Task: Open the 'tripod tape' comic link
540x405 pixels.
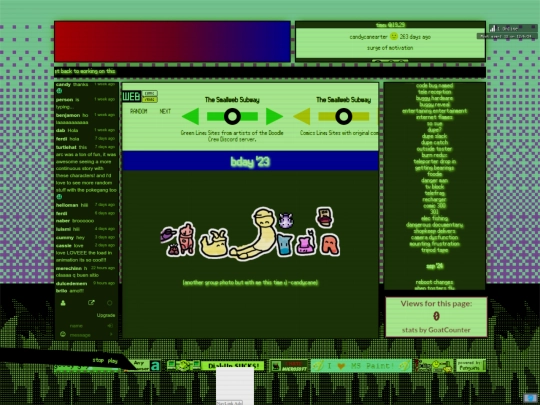Action: pyautogui.click(x=434, y=250)
